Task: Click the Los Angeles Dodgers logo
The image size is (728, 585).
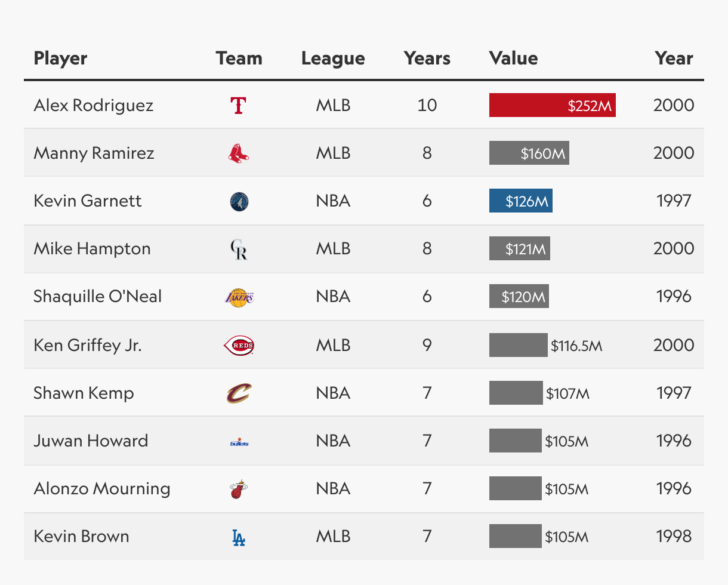Action: (239, 537)
